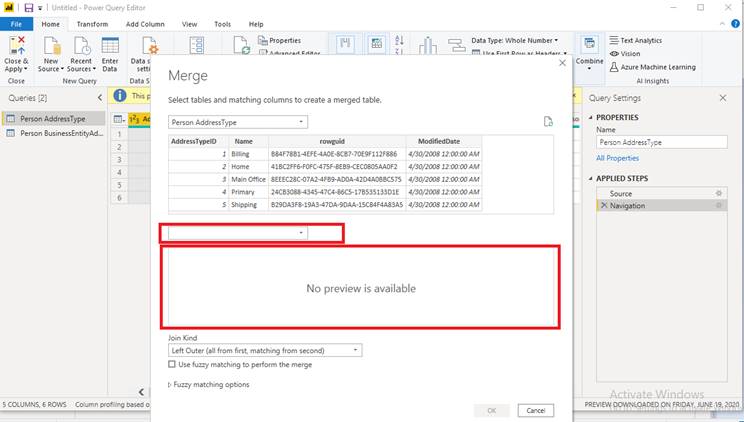Delete the Navigation step with X

coord(604,206)
